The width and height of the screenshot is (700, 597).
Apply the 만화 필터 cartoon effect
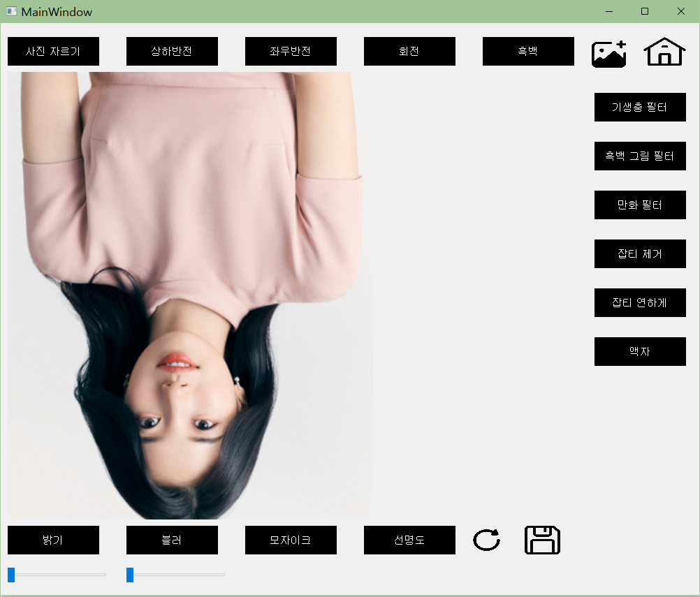[x=640, y=205]
